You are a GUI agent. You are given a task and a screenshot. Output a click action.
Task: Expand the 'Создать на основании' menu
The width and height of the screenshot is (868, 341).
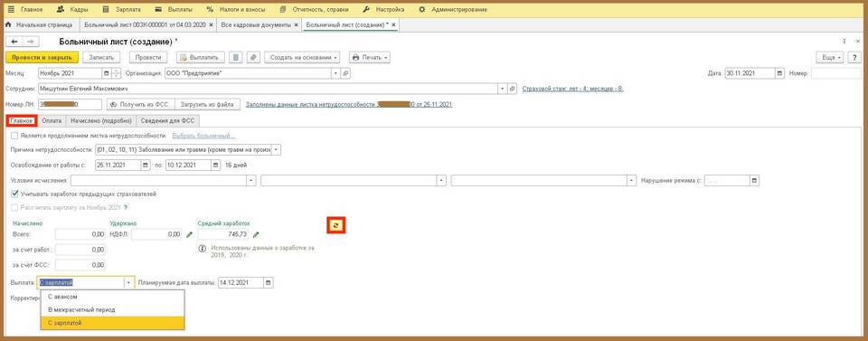coord(304,58)
